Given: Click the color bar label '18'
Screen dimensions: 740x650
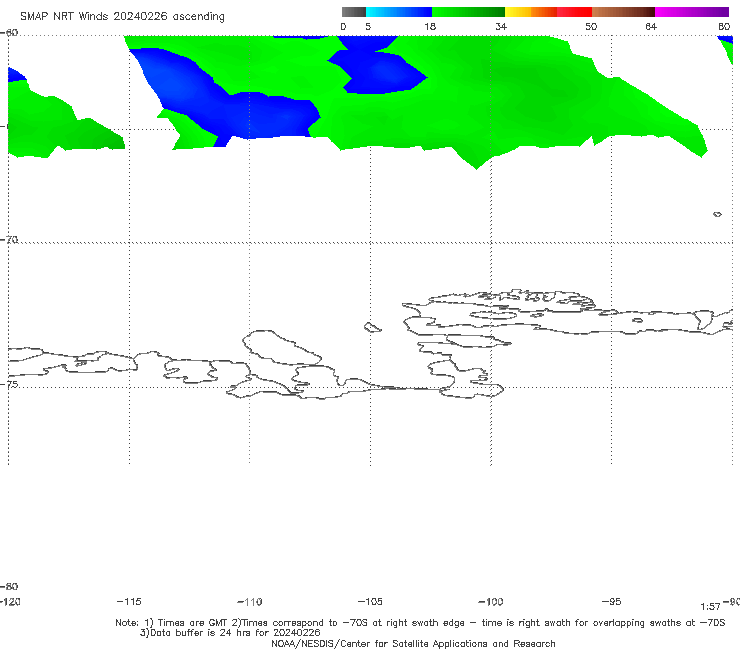Looking at the screenshot, I should [430, 26].
